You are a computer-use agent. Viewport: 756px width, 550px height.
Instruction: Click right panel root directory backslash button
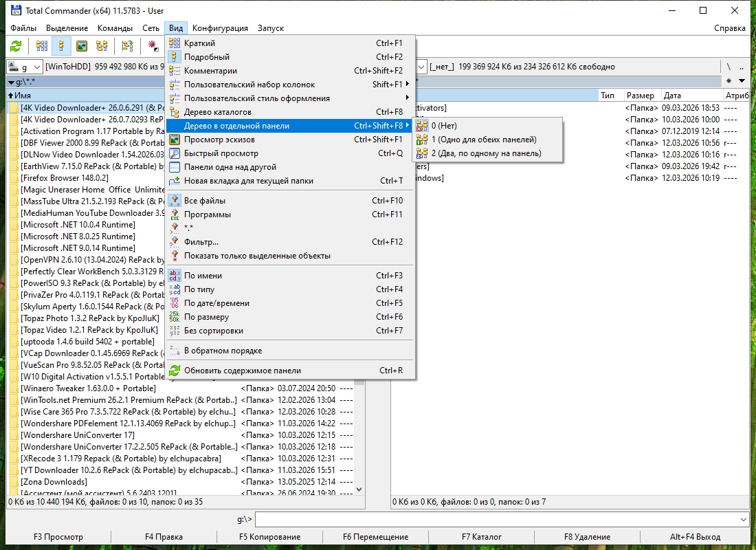(729, 67)
